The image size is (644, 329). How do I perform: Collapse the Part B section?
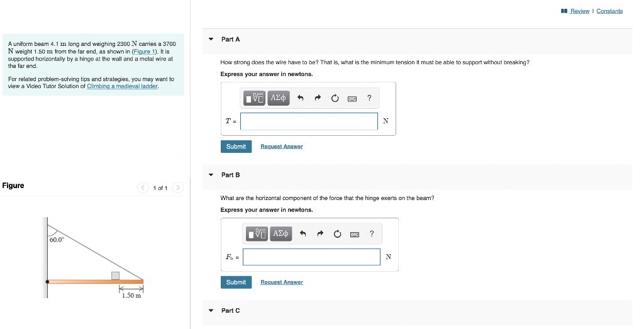coord(211,175)
